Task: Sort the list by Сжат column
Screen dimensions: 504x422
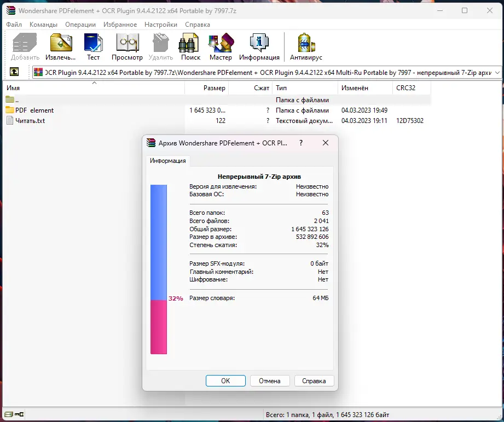Action: (x=251, y=87)
